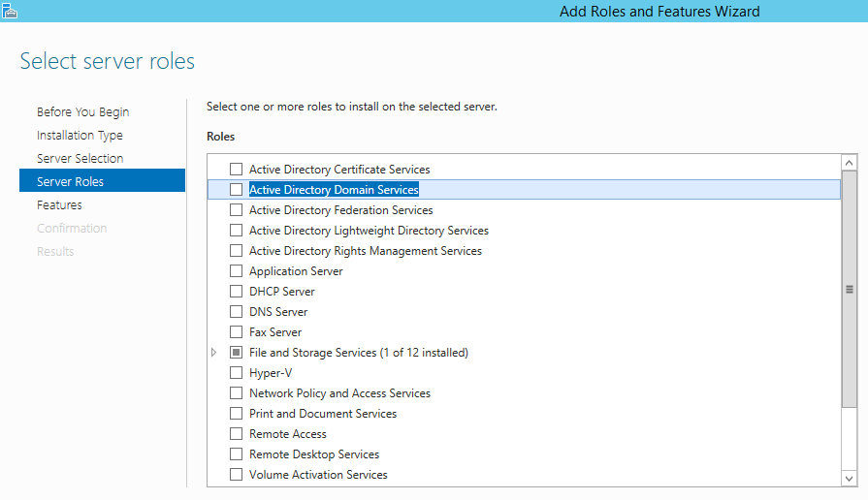Expand File and Storage Services tree node
The height and width of the screenshot is (500, 868).
coord(213,353)
